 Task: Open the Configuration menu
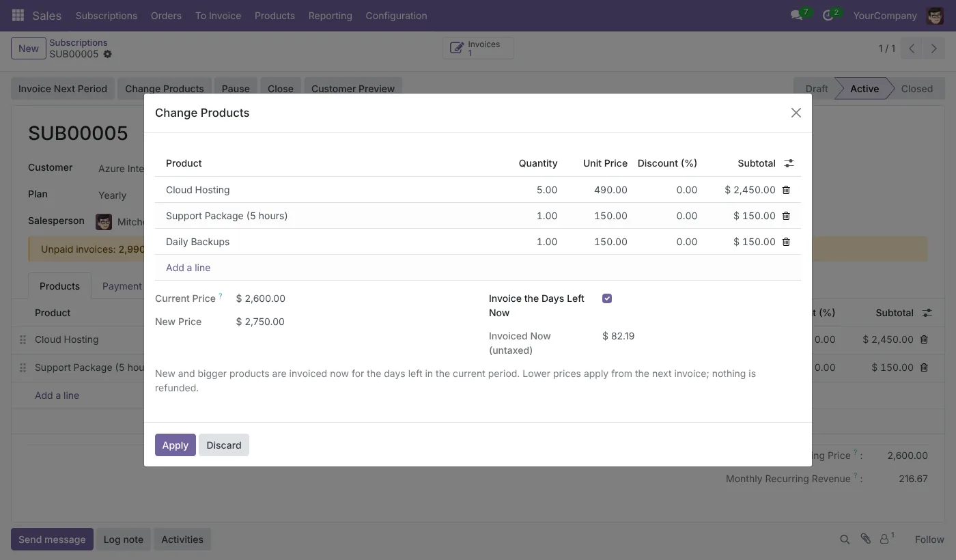pyautogui.click(x=396, y=15)
